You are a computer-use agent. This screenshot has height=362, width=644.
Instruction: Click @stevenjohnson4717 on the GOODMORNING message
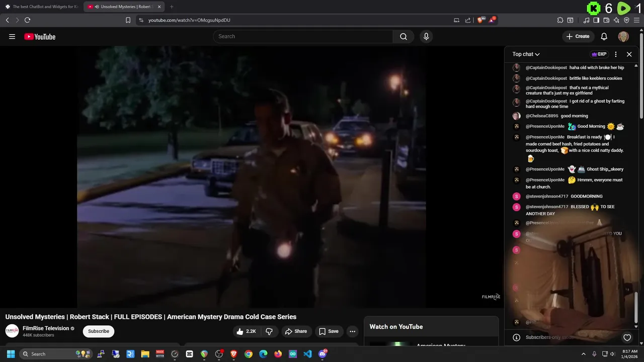pos(547,196)
